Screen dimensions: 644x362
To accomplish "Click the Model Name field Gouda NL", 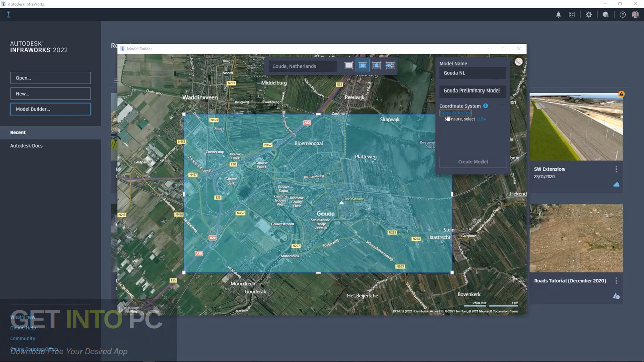I will pyautogui.click(x=472, y=73).
